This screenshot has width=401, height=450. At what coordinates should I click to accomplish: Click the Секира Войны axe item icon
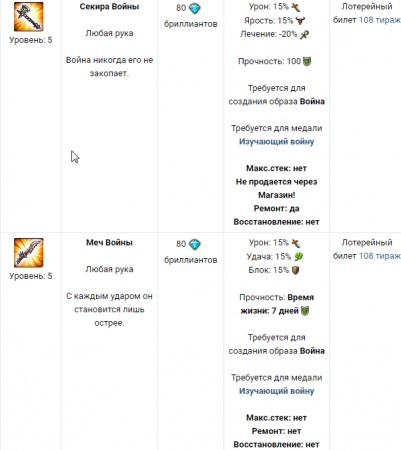tap(29, 16)
